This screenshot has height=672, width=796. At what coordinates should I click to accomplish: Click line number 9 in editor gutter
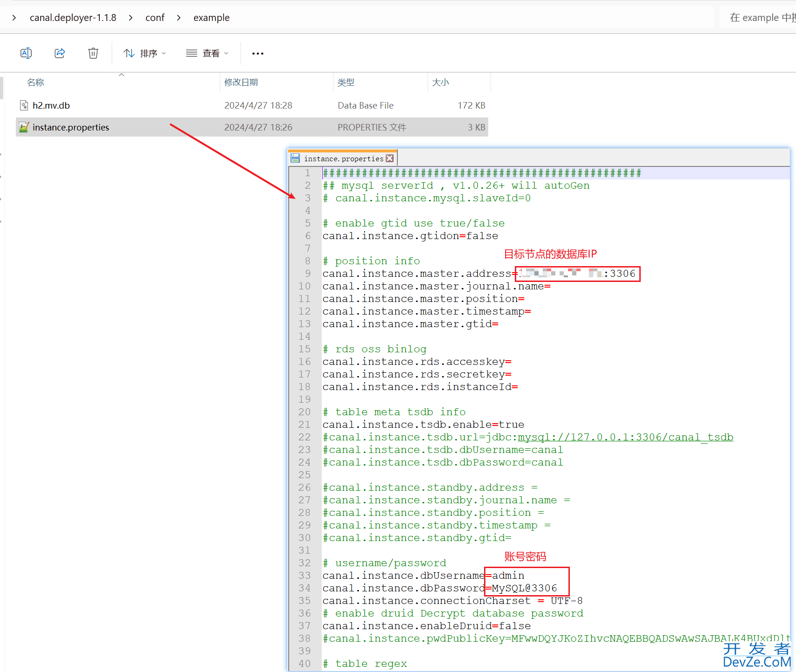tap(308, 274)
